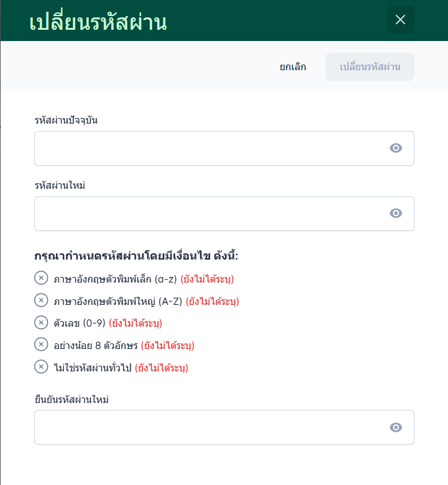Click the รหัสผ่านปัจจุบัน field label

tap(66, 120)
